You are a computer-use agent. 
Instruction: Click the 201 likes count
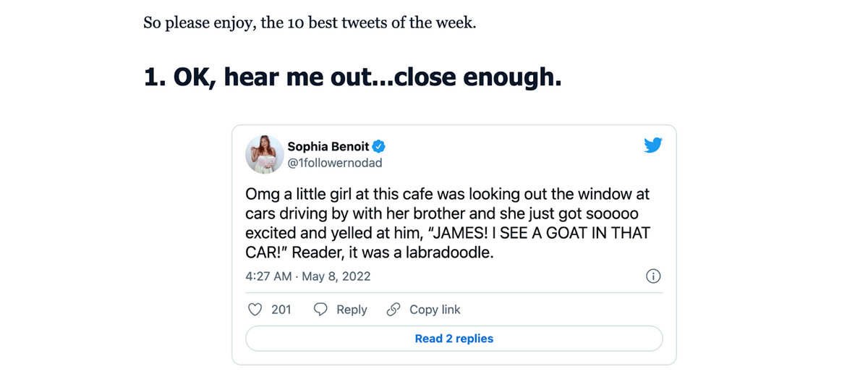[x=281, y=310]
